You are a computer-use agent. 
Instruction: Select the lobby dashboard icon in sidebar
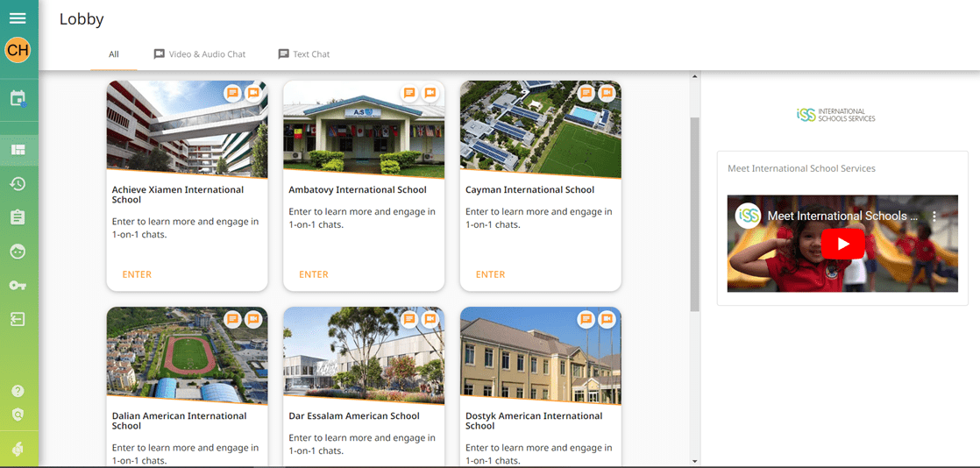18,150
